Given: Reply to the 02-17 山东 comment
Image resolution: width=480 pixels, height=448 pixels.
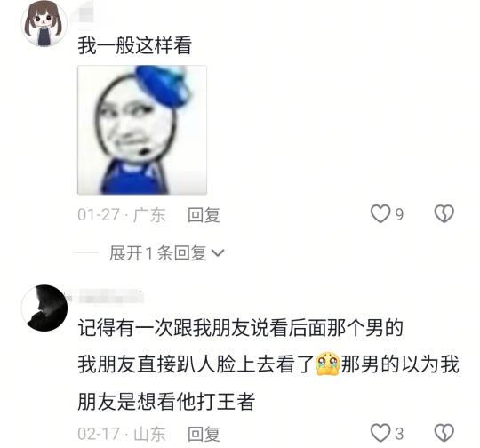Looking at the screenshot, I should click(x=204, y=434).
